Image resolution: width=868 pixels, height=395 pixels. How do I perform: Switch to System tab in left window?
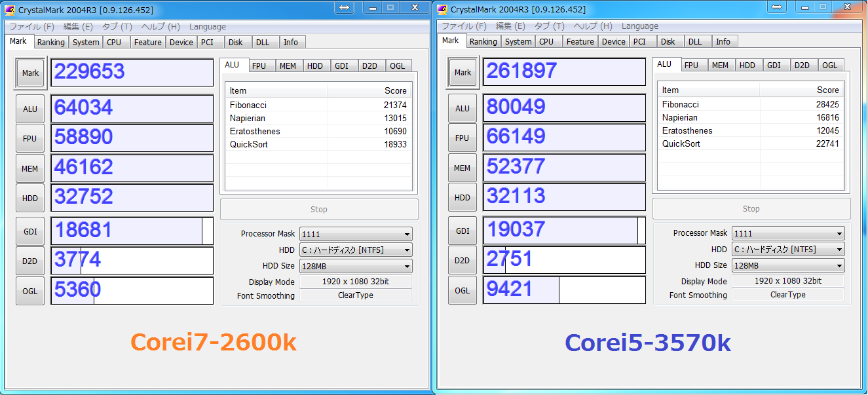click(x=86, y=43)
